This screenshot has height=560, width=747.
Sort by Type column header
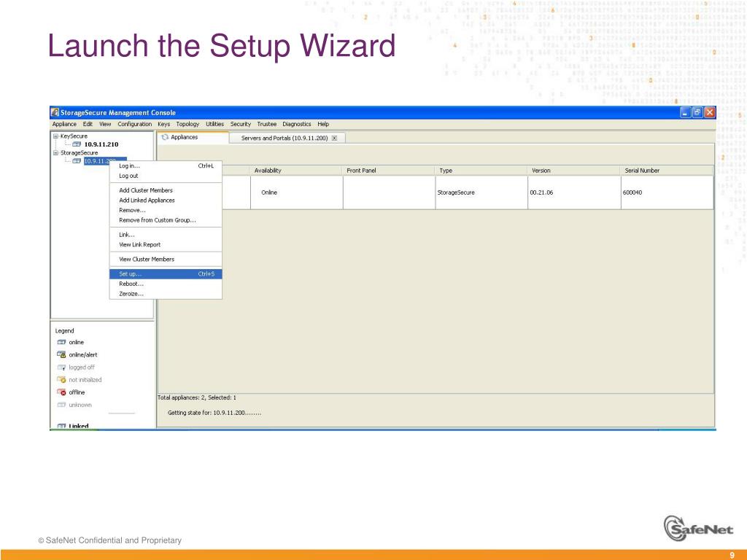pos(481,171)
